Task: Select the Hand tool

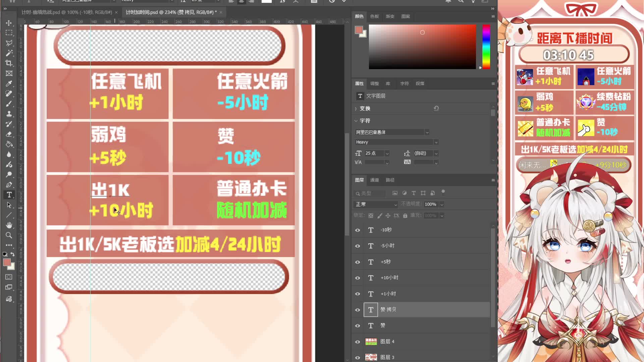Action: [9, 225]
